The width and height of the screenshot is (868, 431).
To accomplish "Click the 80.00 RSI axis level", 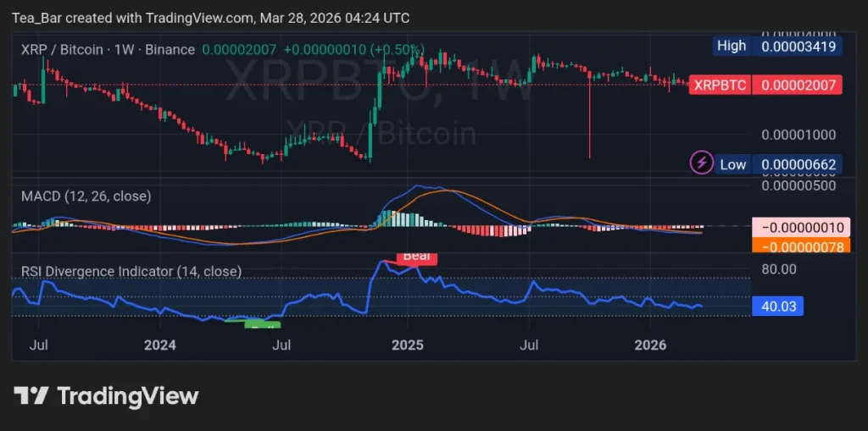I will tap(780, 269).
